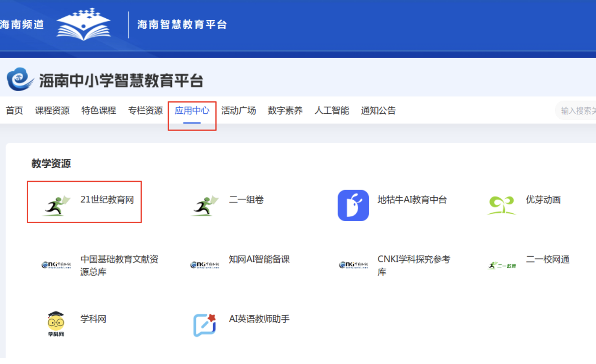Open the 课程资源 navigation tab
Image resolution: width=596 pixels, height=364 pixels.
pos(52,111)
